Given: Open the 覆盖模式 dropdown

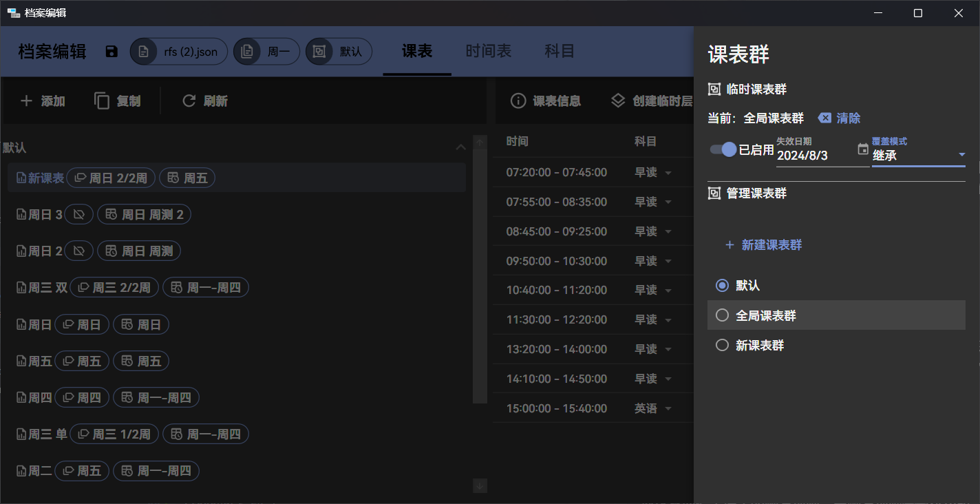Looking at the screenshot, I should [918, 156].
